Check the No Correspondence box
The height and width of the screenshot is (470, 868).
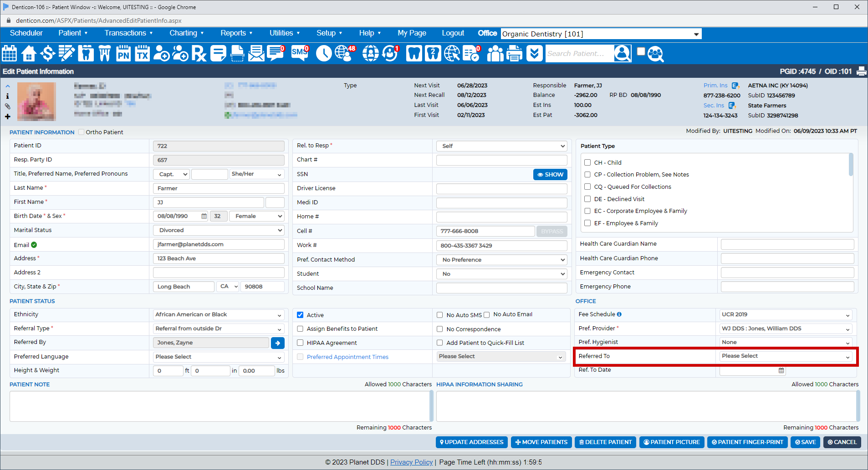coord(439,329)
